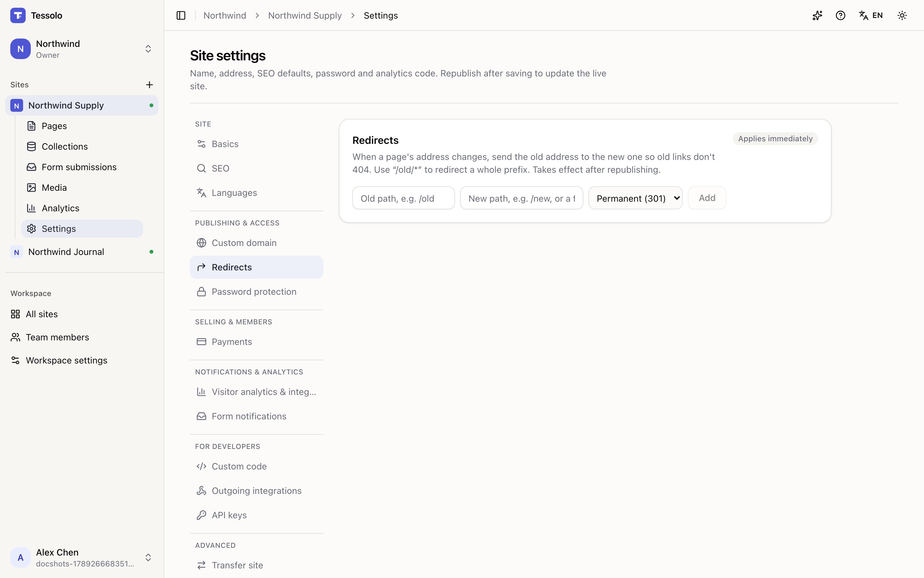The width and height of the screenshot is (924, 578).
Task: Go to Form submissions
Action: click(x=82, y=167)
